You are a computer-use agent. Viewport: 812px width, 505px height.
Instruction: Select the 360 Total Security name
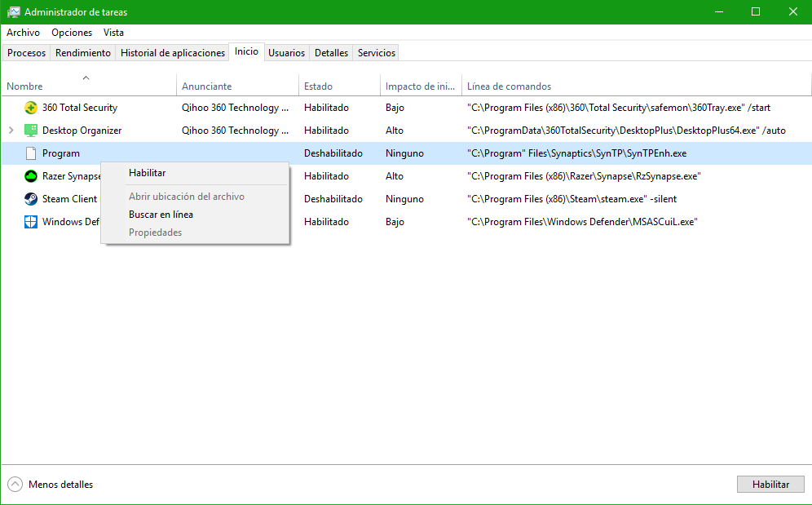pos(80,108)
